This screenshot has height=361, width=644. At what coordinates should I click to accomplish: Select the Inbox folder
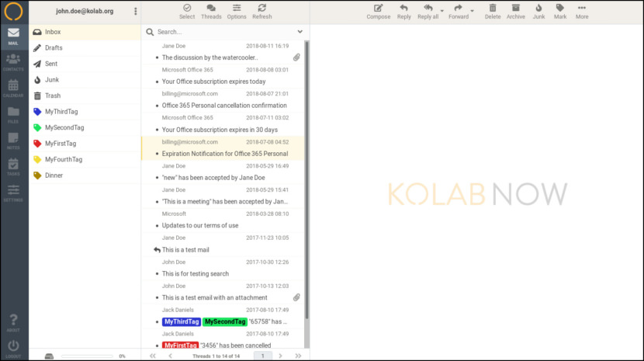(85, 32)
